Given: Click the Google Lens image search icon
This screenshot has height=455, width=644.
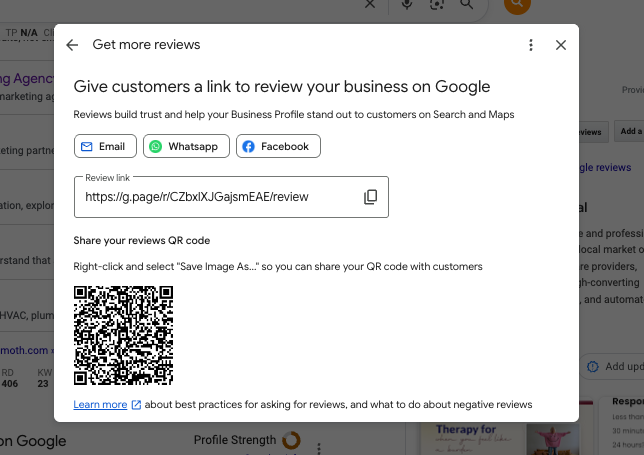Looking at the screenshot, I should tap(437, 4).
